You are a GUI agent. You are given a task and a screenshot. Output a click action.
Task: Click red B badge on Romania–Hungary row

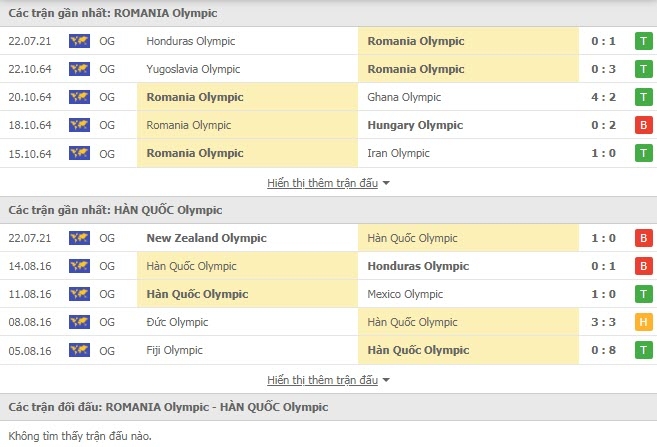pyautogui.click(x=644, y=125)
